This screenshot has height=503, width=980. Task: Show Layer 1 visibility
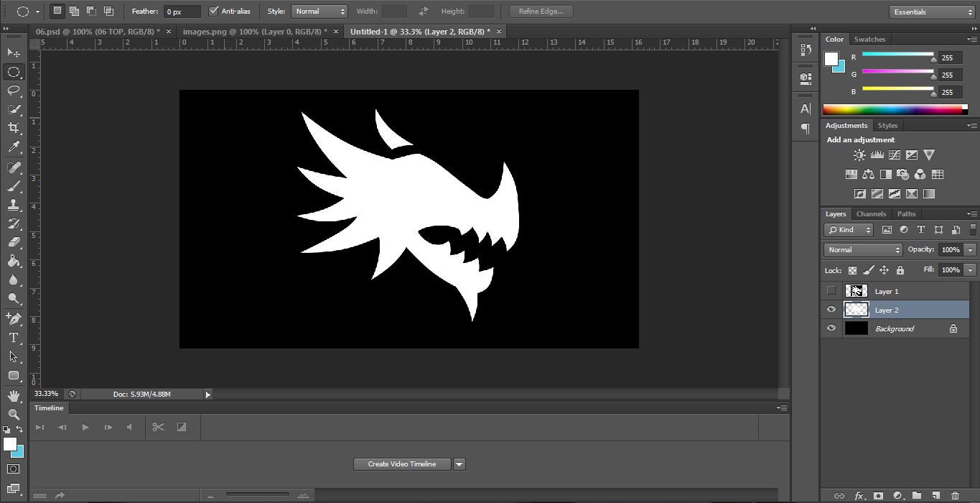click(x=831, y=291)
